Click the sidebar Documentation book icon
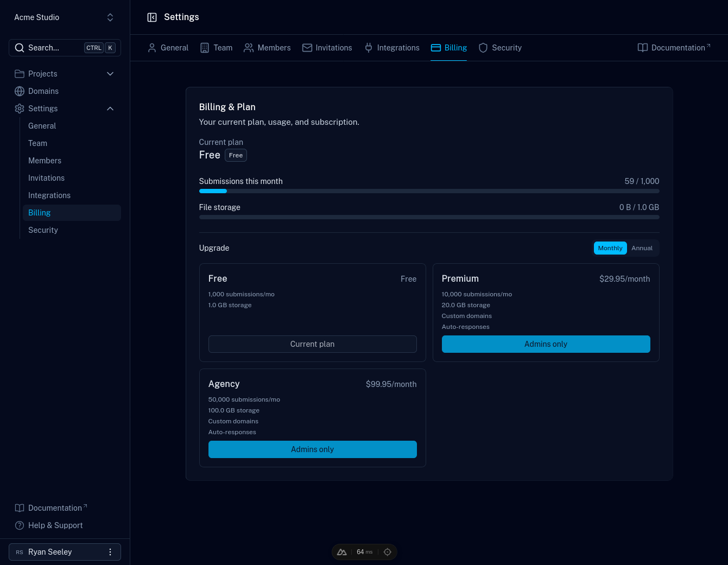 tap(20, 508)
